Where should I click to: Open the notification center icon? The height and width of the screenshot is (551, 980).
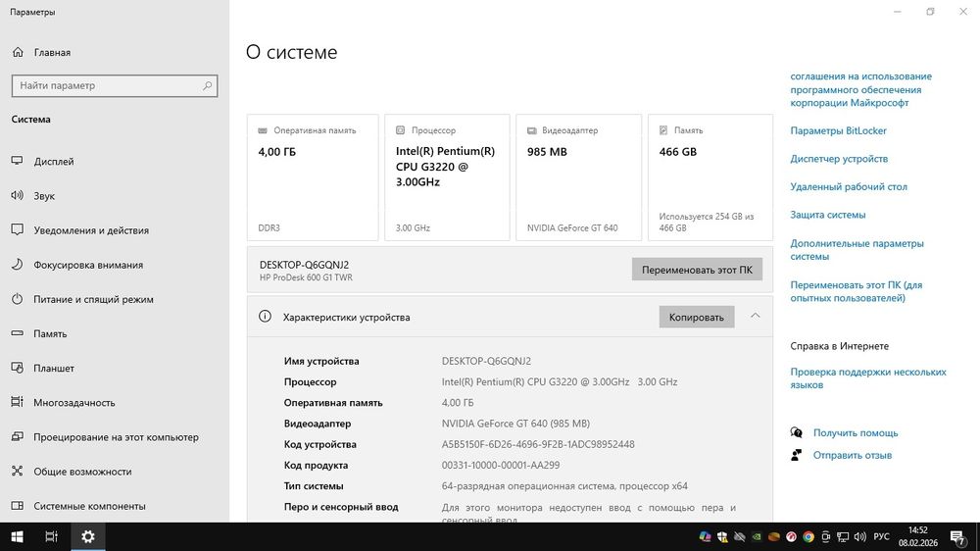tap(956, 536)
